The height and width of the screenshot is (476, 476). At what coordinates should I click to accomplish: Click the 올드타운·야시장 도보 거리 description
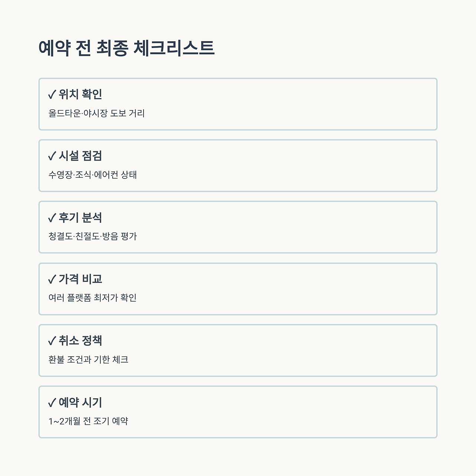point(97,113)
